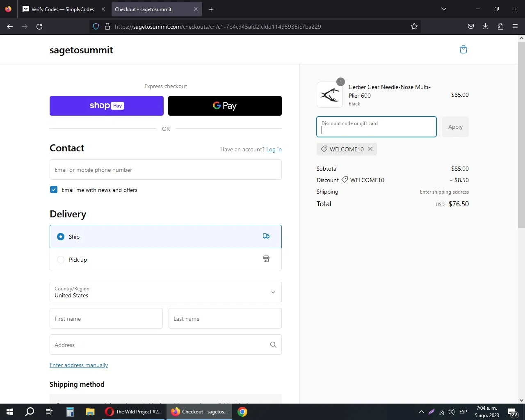
Task: Click the network tray icon
Action: 441,412
